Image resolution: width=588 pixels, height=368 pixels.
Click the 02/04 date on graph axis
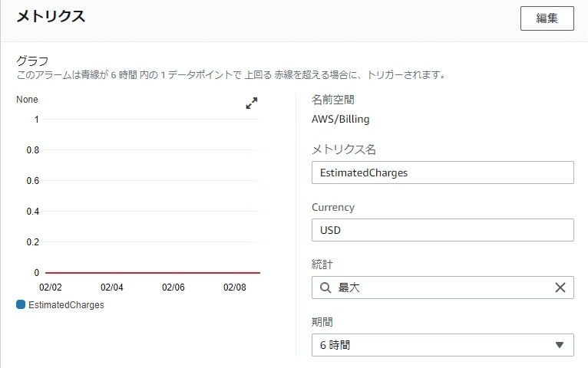112,287
